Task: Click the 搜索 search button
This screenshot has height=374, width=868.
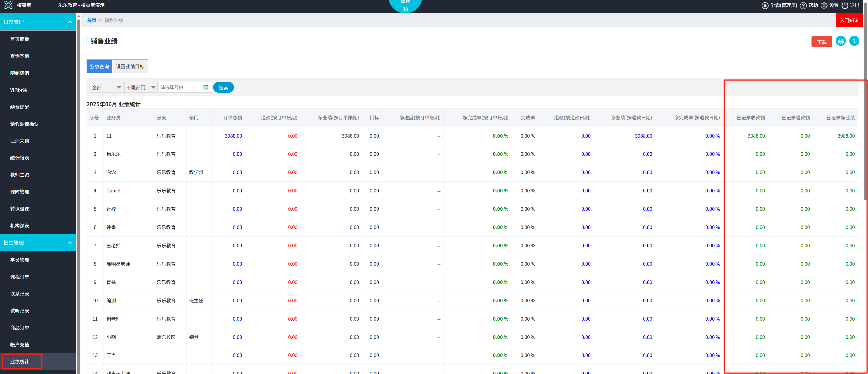Action: [x=223, y=88]
